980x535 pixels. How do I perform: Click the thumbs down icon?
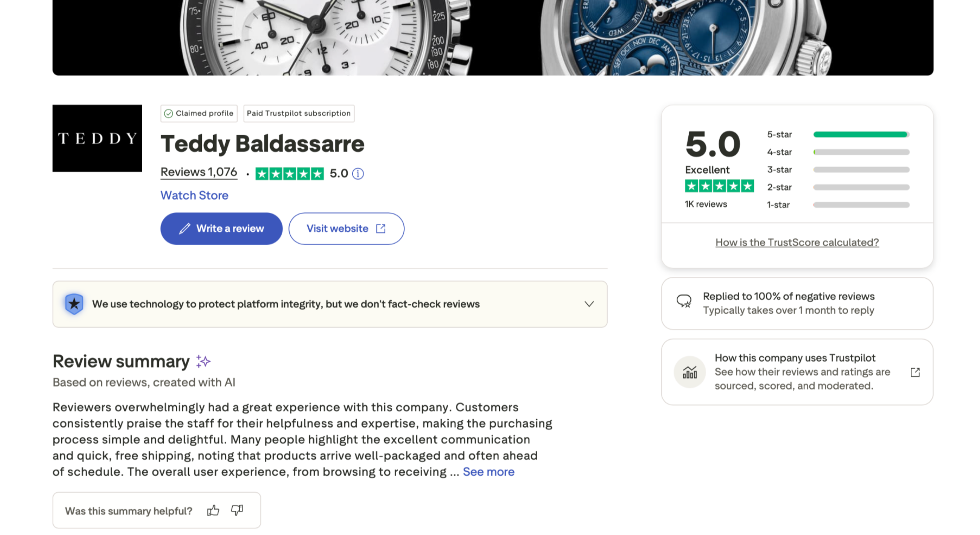click(x=237, y=510)
